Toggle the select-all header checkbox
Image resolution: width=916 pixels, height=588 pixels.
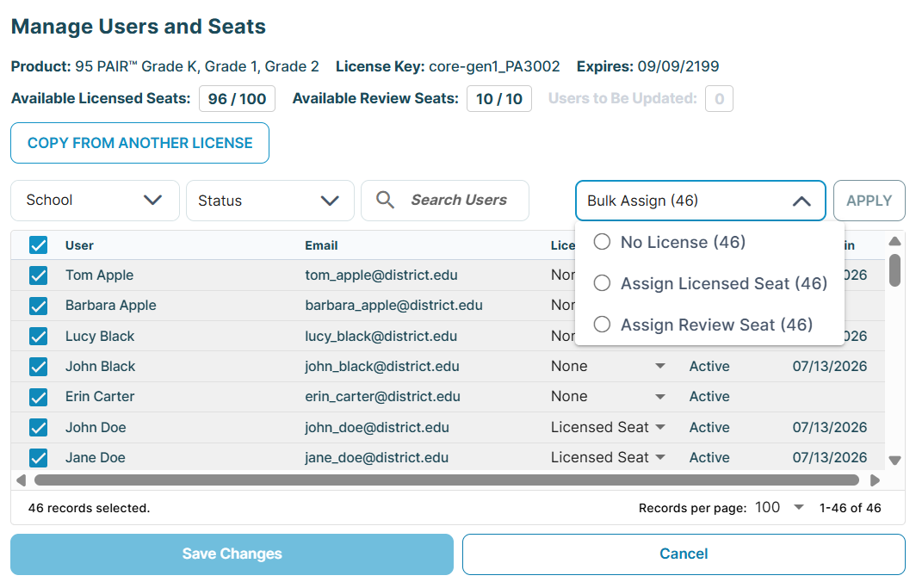pos(39,245)
